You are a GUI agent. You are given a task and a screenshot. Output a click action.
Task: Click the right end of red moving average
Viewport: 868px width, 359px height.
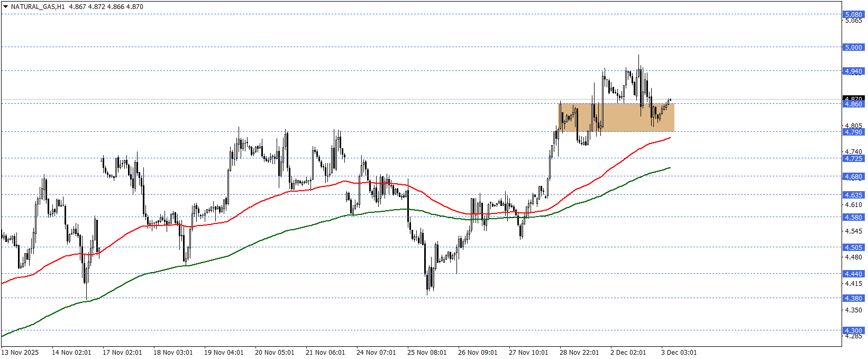click(x=670, y=138)
